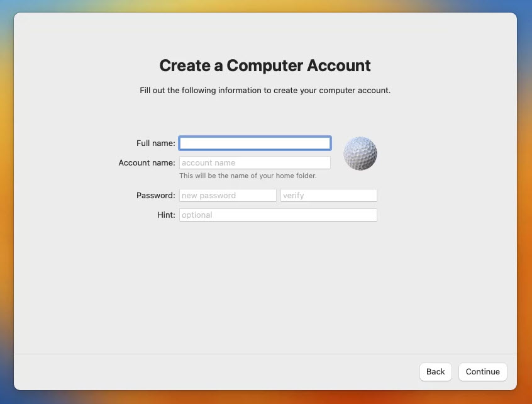Click the Account name field
This screenshot has width=532, height=404.
[x=255, y=162]
